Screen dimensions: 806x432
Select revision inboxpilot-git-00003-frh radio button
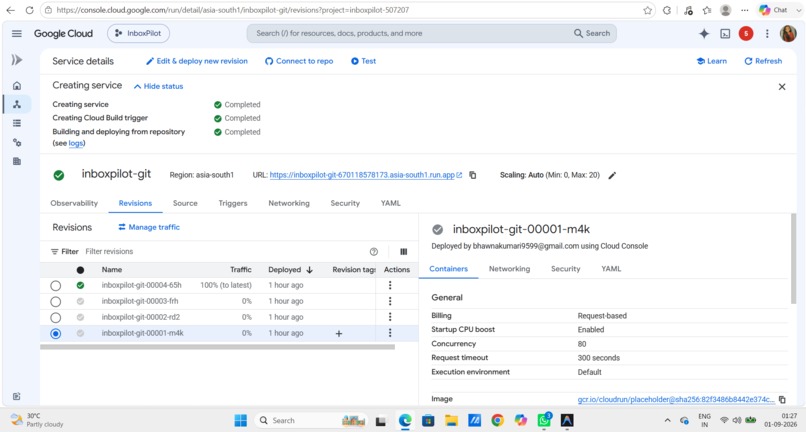coord(56,301)
